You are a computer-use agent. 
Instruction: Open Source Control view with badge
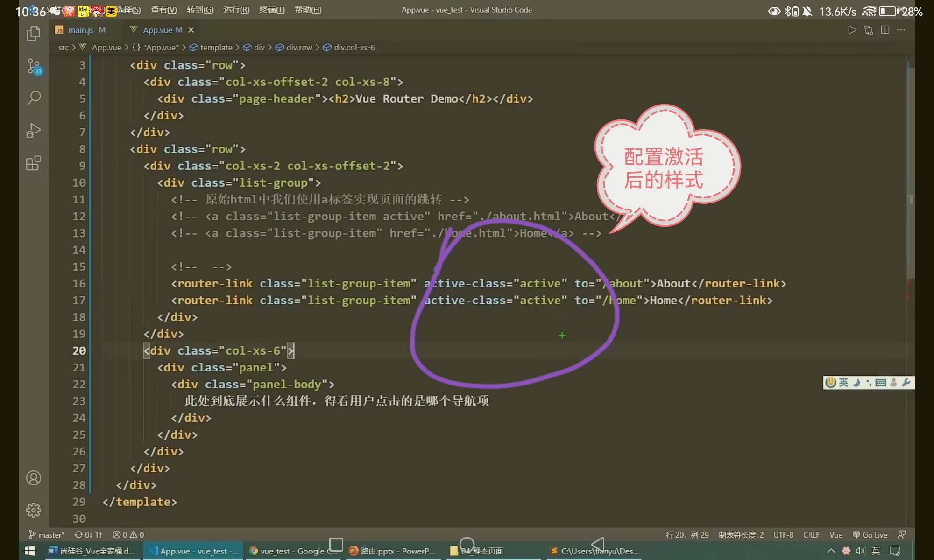34,66
